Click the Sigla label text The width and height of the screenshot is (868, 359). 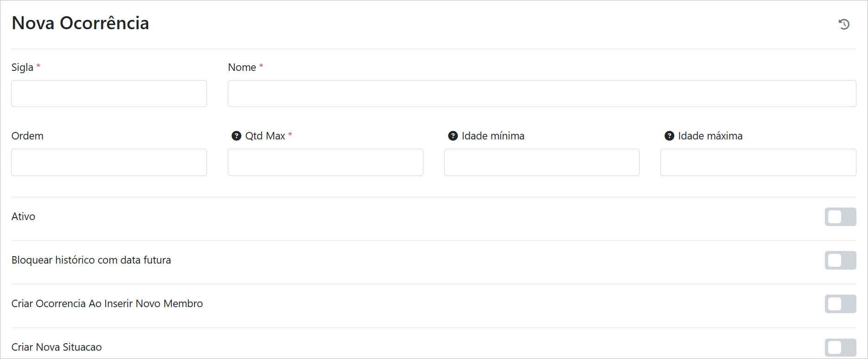tap(22, 68)
